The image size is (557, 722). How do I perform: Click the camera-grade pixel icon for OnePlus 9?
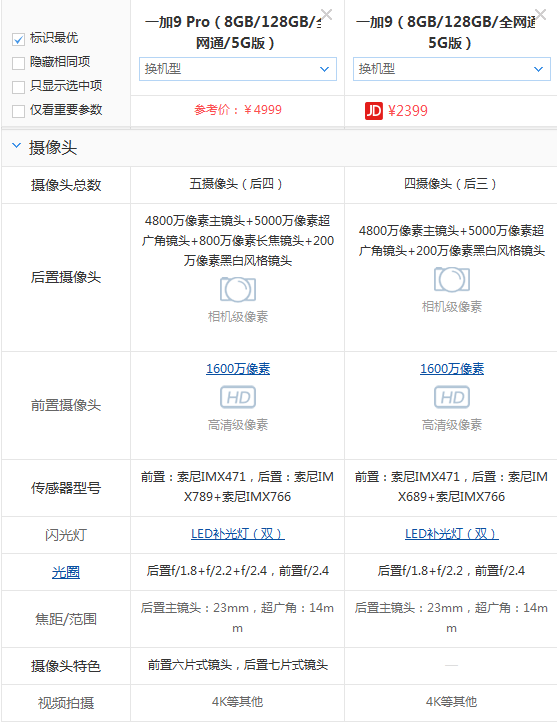pyautogui.click(x=452, y=279)
